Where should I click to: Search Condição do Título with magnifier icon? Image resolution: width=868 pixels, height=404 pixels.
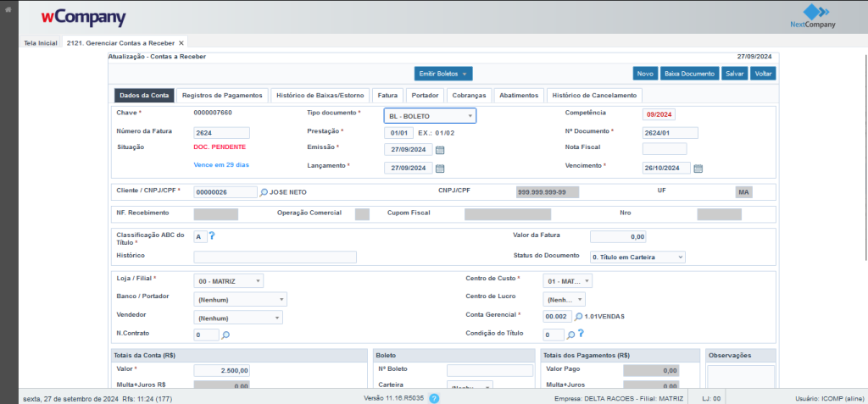click(570, 335)
